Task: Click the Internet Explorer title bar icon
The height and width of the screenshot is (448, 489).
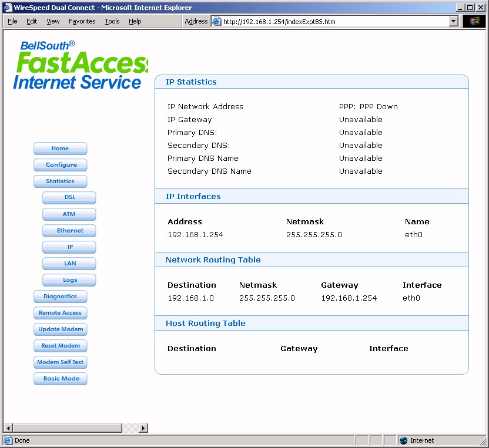Action: pos(8,8)
